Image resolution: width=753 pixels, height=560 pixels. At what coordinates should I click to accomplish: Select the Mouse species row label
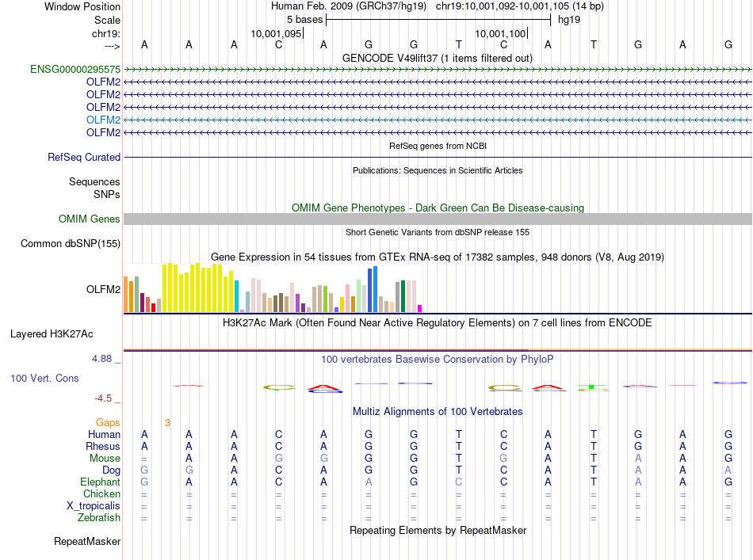pos(105,459)
